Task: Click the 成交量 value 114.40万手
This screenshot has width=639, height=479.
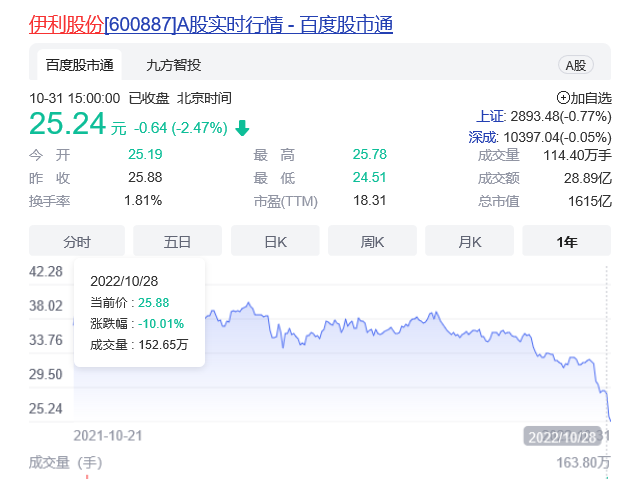Action: (x=577, y=155)
